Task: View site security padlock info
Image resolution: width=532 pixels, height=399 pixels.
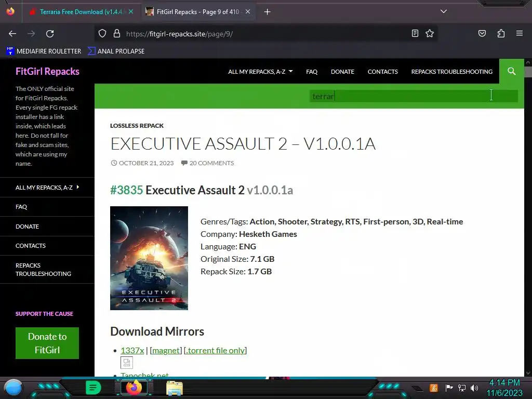Action: tap(117, 34)
